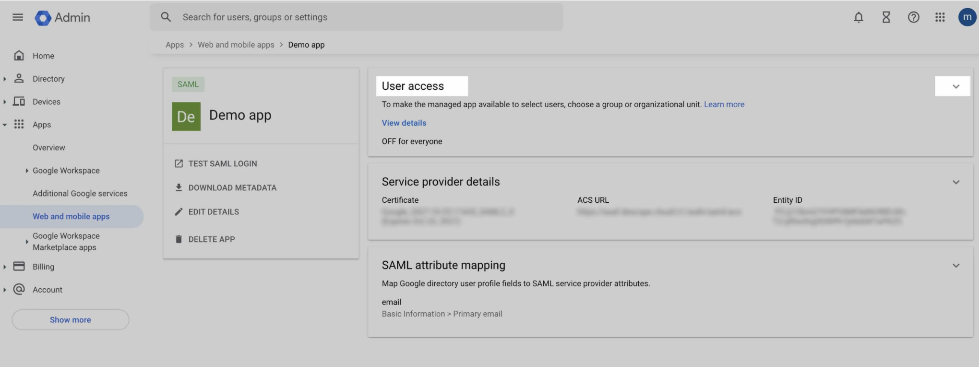Screen dimensions: 980x367
Task: Expand Google Workspace Marketplace apps arrow
Action: tap(27, 242)
